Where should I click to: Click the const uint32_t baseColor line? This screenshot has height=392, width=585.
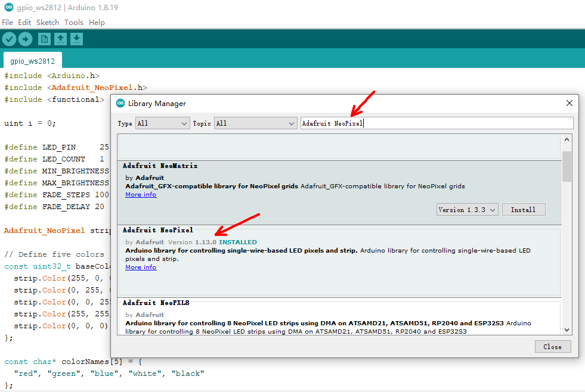pyautogui.click(x=57, y=266)
